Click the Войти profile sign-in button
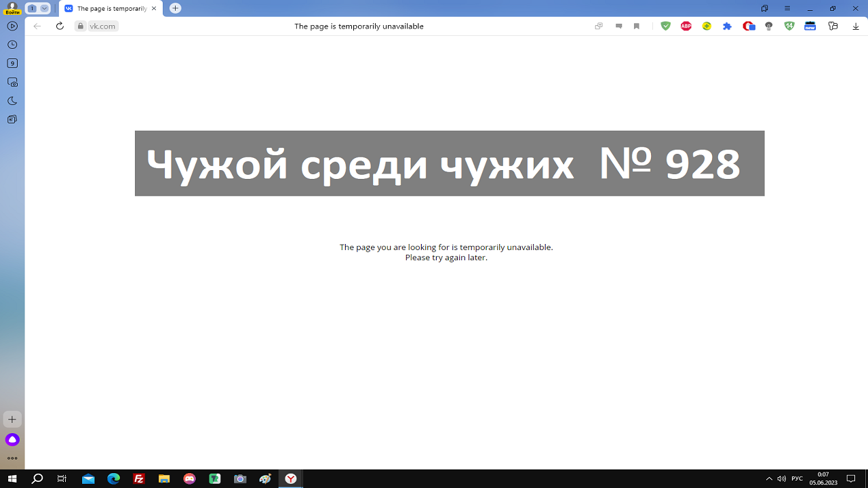The image size is (868, 488). click(12, 8)
